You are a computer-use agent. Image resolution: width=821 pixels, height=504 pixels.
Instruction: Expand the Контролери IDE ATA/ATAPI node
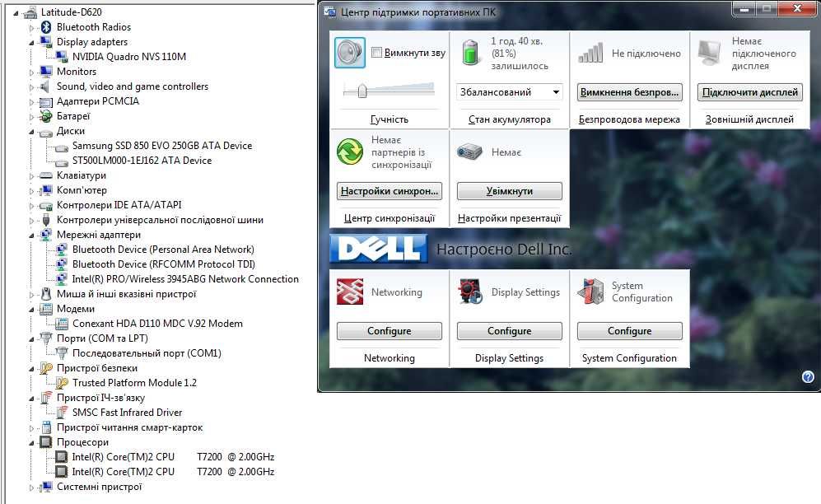31,206
